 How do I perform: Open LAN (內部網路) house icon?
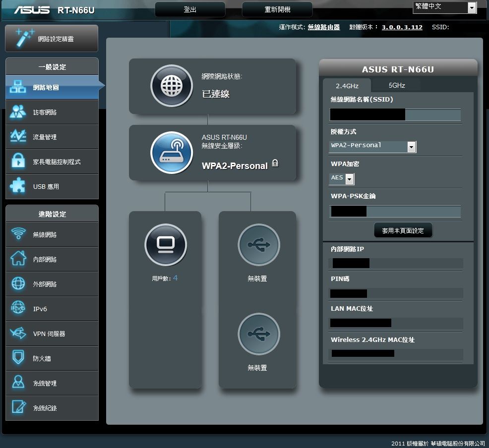(18, 258)
